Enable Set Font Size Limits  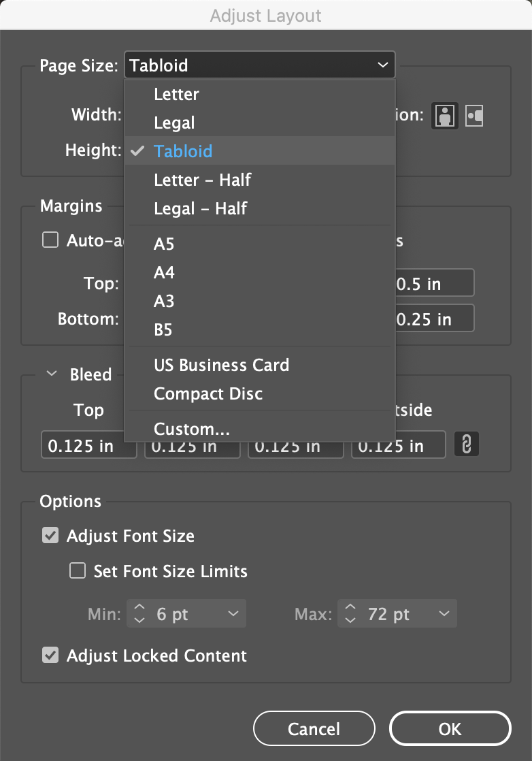point(78,570)
